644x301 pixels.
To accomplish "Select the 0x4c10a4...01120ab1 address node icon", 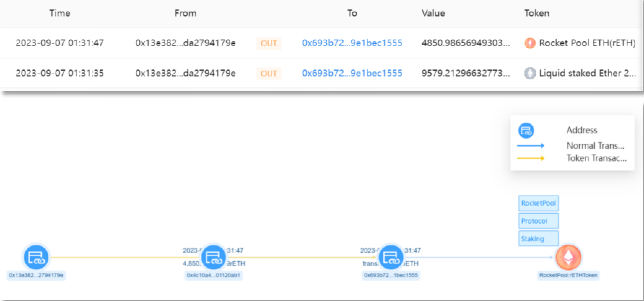I will coord(213,257).
